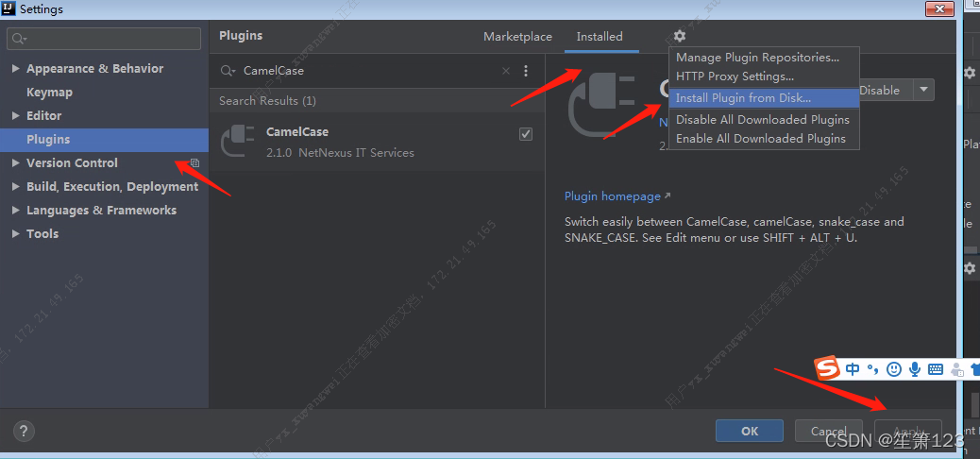
Task: Expand the Languages & Frameworks section
Action: (x=16, y=210)
